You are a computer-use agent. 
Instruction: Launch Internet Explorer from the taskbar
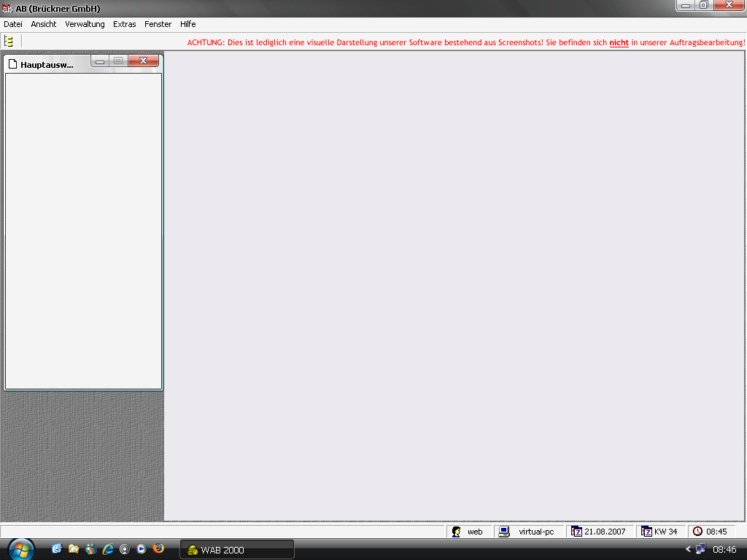pyautogui.click(x=108, y=549)
